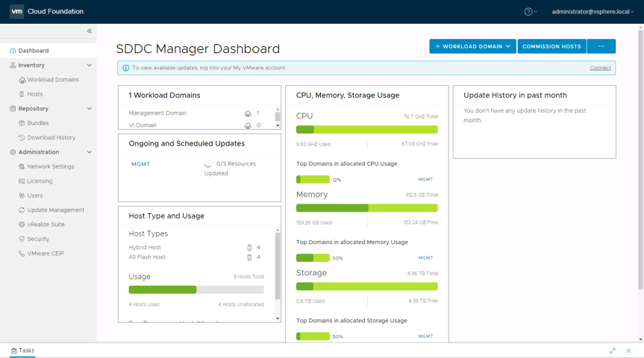The width and height of the screenshot is (644, 358).
Task: Click the CPU usage progress bar
Action: pos(366,130)
